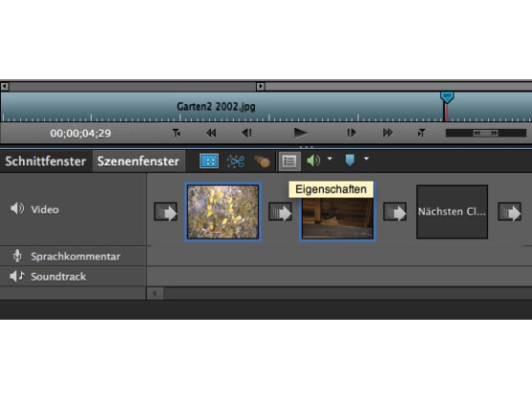The image size is (532, 399).
Task: Click the blue marker icon in toolbar
Action: (350, 160)
